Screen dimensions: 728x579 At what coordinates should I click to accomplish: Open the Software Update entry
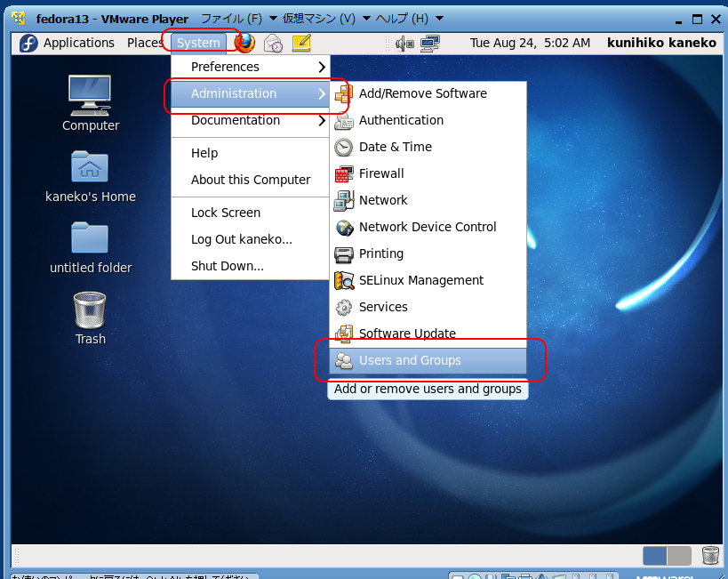pos(428,334)
